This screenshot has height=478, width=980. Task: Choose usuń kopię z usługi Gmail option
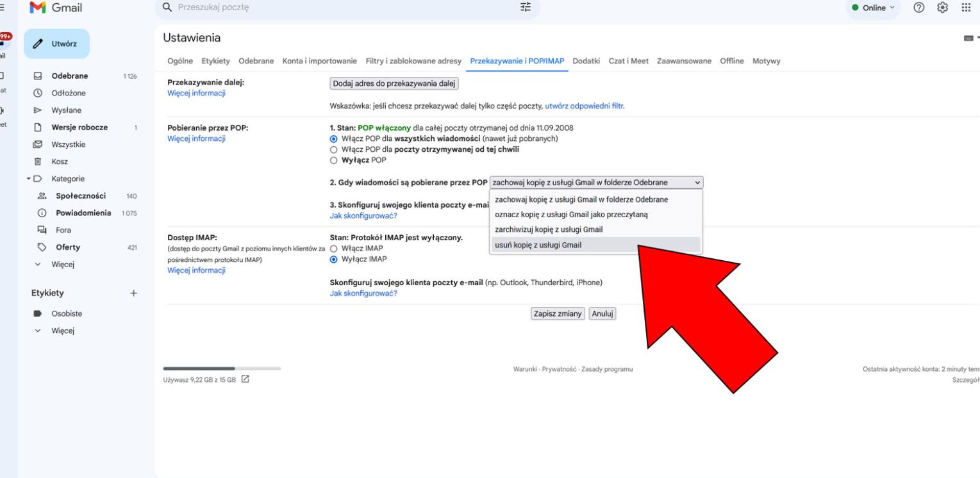tap(595, 245)
